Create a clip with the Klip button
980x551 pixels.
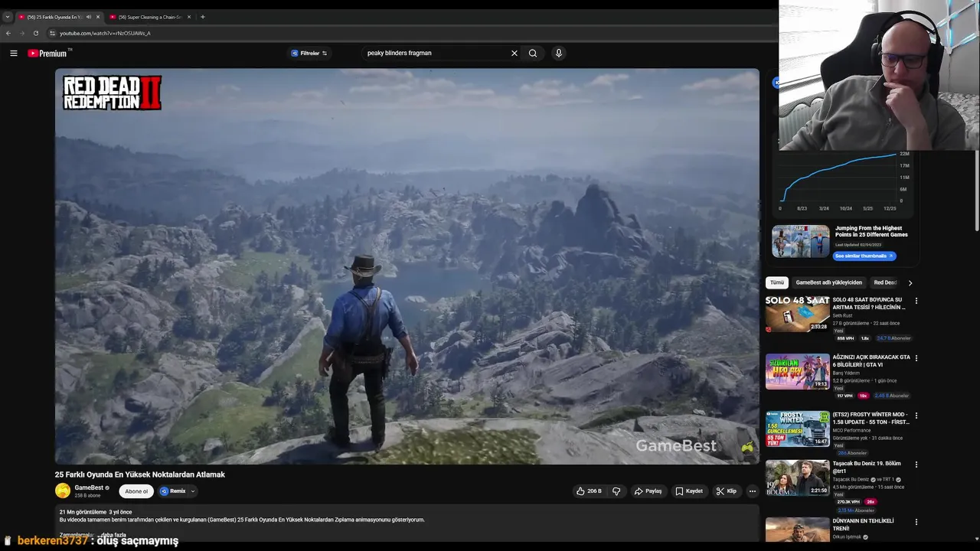pyautogui.click(x=726, y=491)
